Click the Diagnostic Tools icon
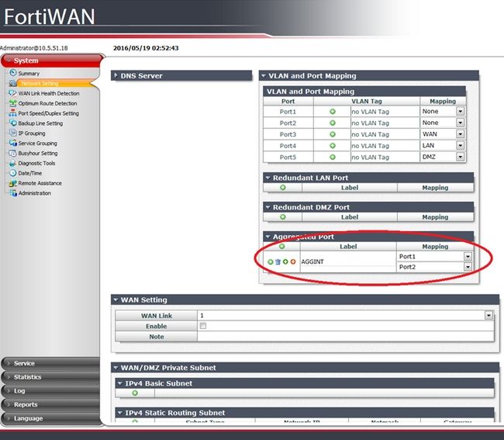This screenshot has width=504, height=440. [x=12, y=163]
